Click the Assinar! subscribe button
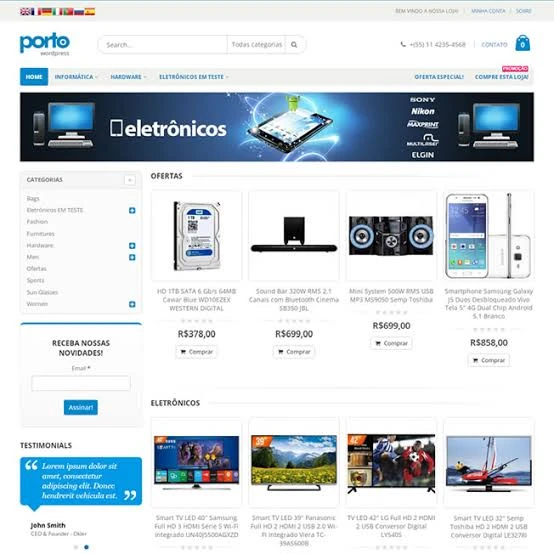This screenshot has height=554, width=554. click(x=81, y=407)
